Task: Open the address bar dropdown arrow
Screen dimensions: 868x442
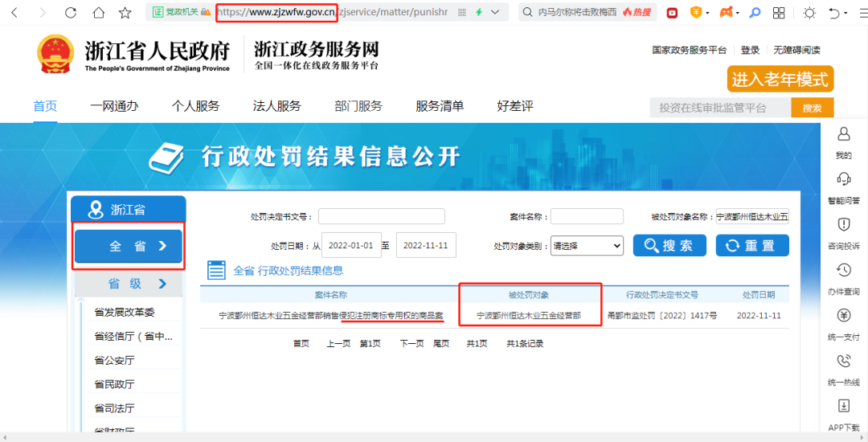Action: tap(495, 13)
